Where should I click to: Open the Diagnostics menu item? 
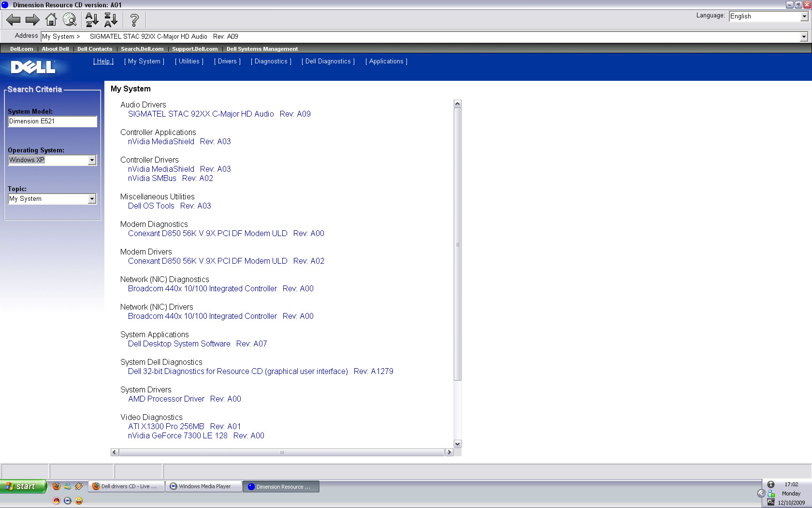(x=271, y=61)
